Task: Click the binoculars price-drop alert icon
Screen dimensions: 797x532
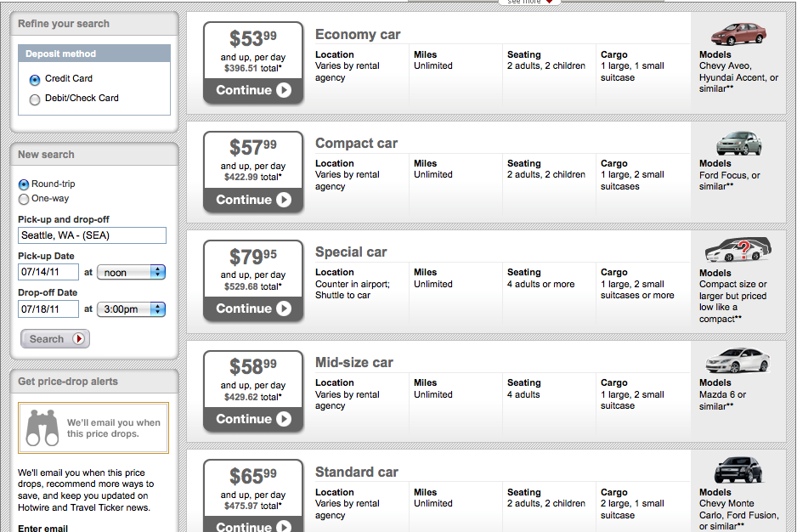Action: [x=42, y=427]
